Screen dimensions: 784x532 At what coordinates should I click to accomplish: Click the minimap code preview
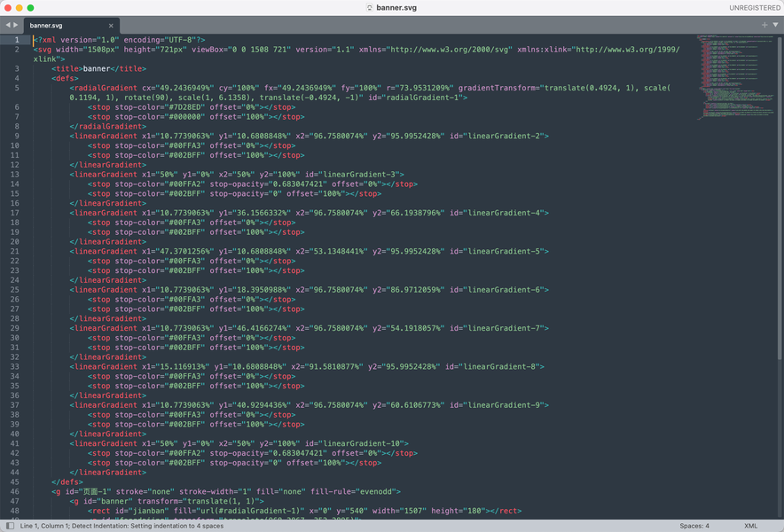[735, 77]
